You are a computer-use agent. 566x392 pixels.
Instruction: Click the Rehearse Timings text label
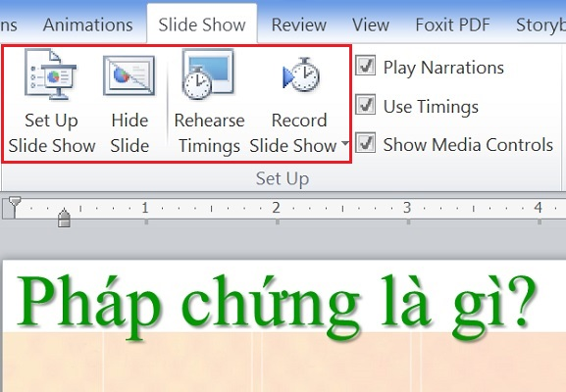[x=209, y=133]
